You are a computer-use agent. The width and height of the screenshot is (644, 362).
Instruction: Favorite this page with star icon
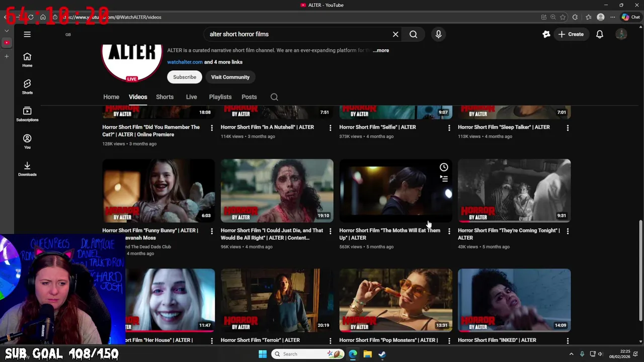(562, 17)
